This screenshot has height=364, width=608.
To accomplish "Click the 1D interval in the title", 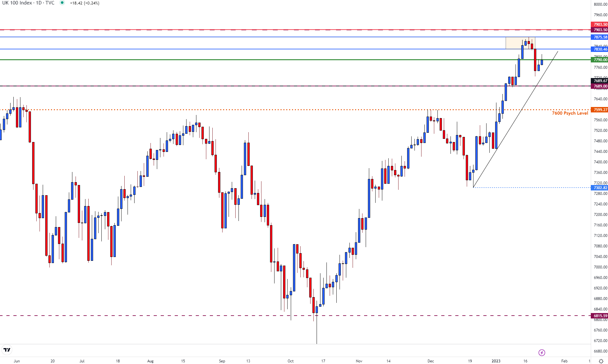I will [x=39, y=3].
